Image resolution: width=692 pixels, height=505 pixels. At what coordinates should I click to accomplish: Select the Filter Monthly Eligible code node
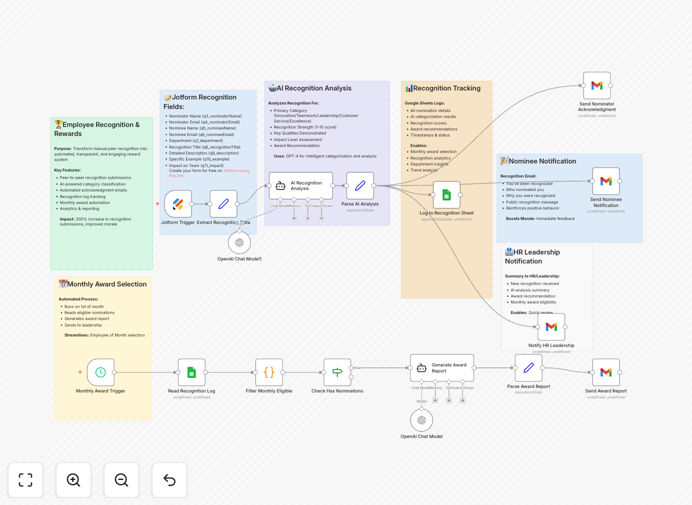[269, 372]
